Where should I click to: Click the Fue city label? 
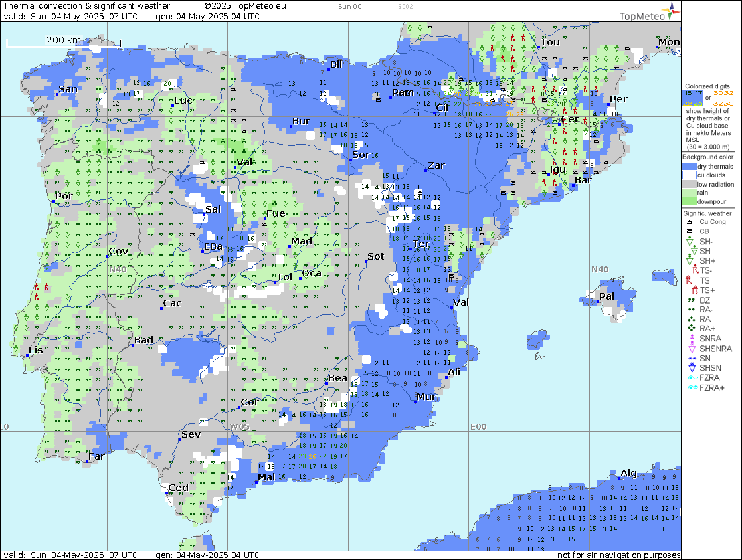tap(276, 213)
